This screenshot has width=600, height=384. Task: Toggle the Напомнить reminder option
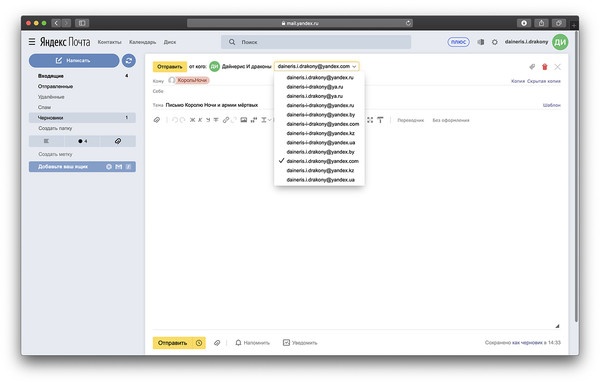point(252,343)
